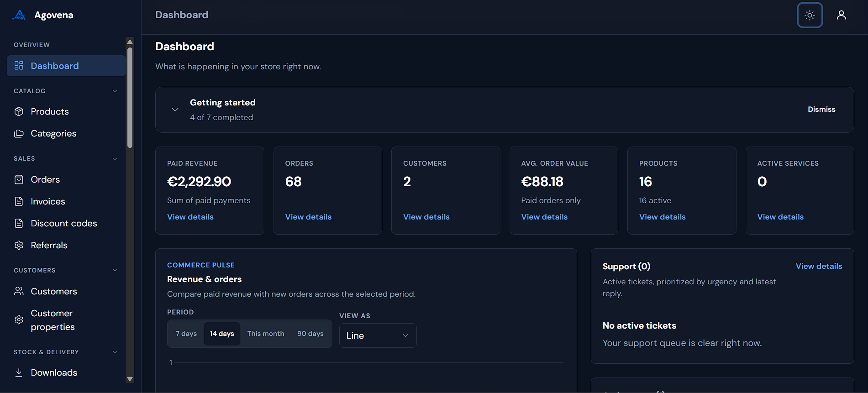
Task: Select the 90 days period
Action: click(310, 334)
